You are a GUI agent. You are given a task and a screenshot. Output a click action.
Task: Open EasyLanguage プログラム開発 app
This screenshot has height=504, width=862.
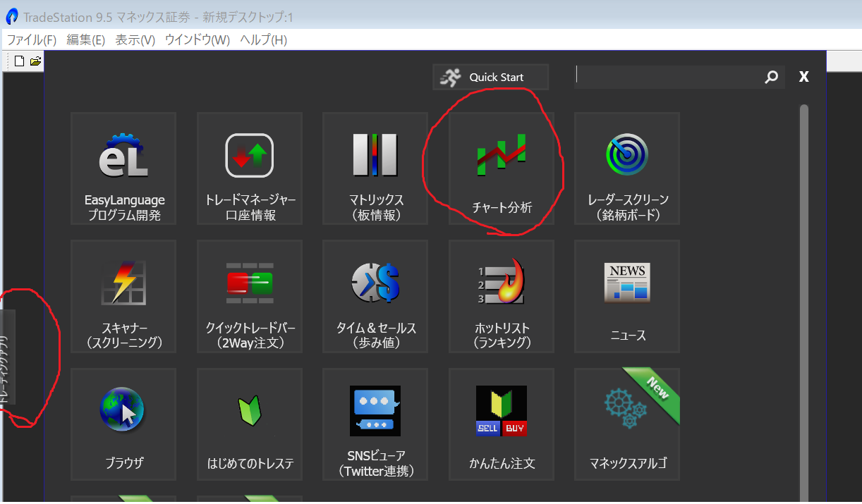[x=123, y=168]
